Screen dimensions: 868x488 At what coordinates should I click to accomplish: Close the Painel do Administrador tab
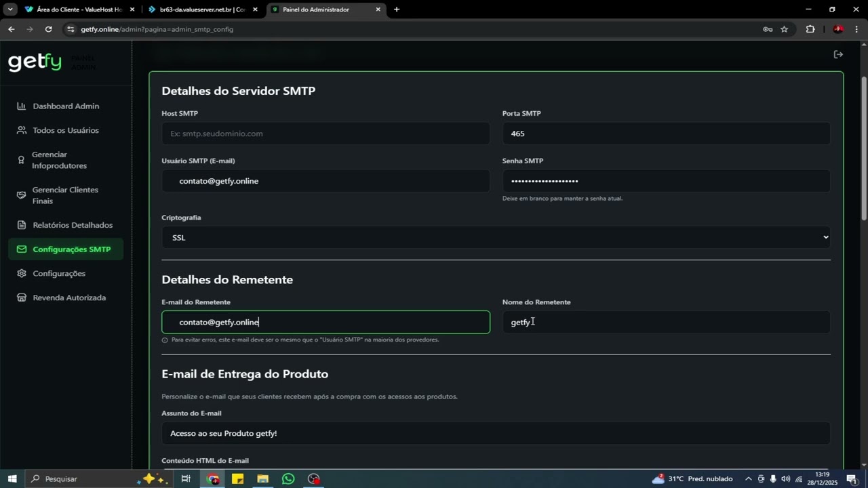click(378, 9)
